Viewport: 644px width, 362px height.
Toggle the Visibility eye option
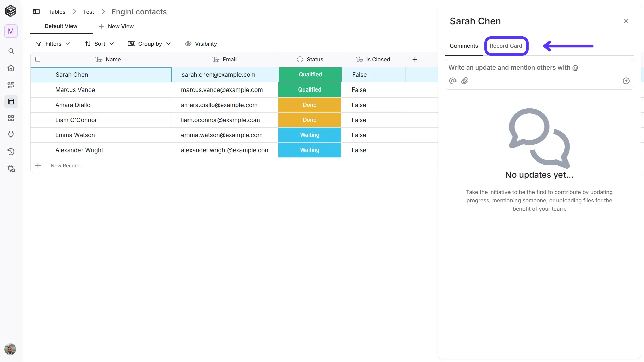pyautogui.click(x=201, y=44)
